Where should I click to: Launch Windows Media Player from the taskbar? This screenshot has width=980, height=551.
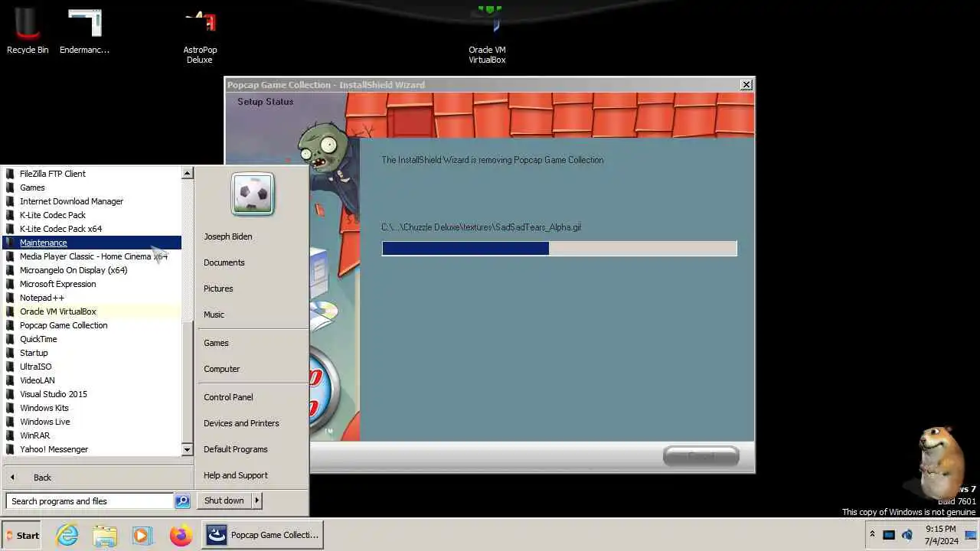click(x=142, y=535)
